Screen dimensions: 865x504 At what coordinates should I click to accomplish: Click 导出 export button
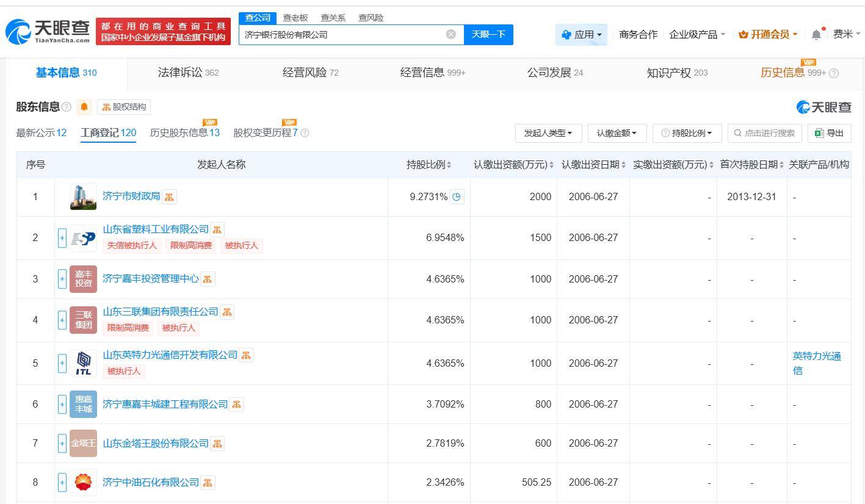pos(829,133)
